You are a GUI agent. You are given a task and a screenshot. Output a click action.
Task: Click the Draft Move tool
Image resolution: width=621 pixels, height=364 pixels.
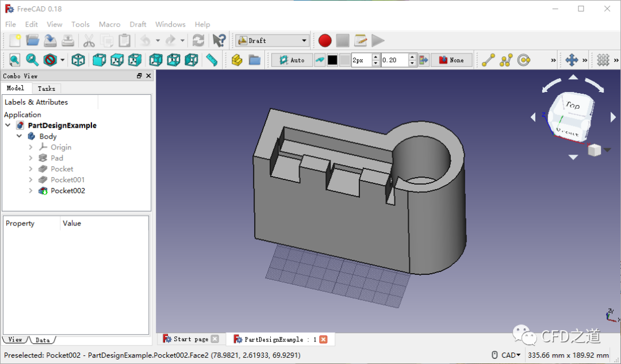[572, 60]
